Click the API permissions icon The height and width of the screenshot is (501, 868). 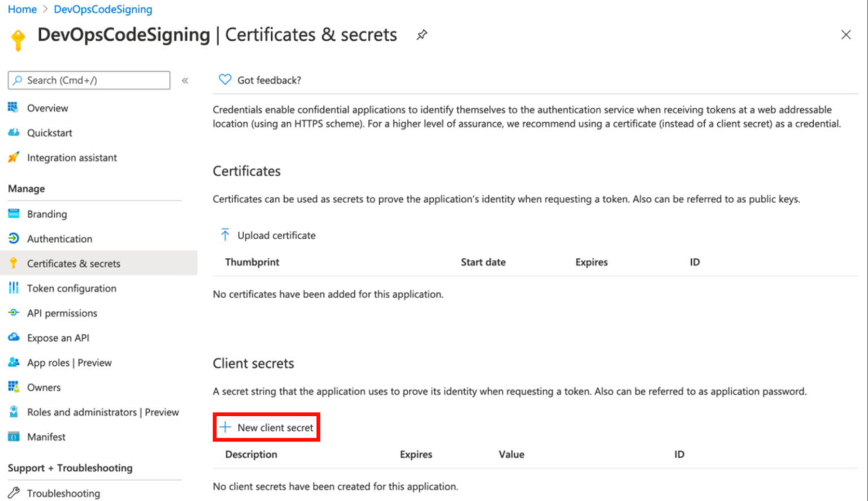click(x=13, y=313)
